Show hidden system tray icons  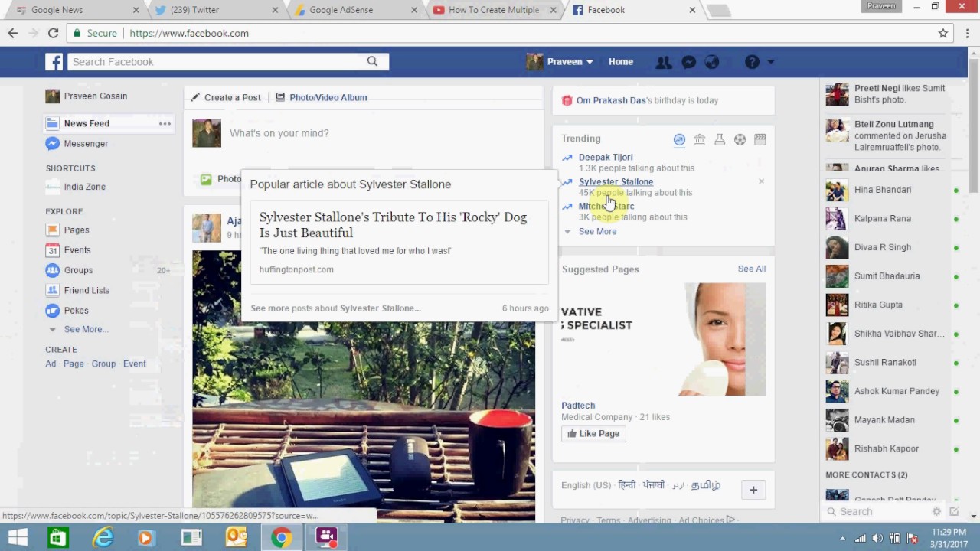tap(842, 538)
